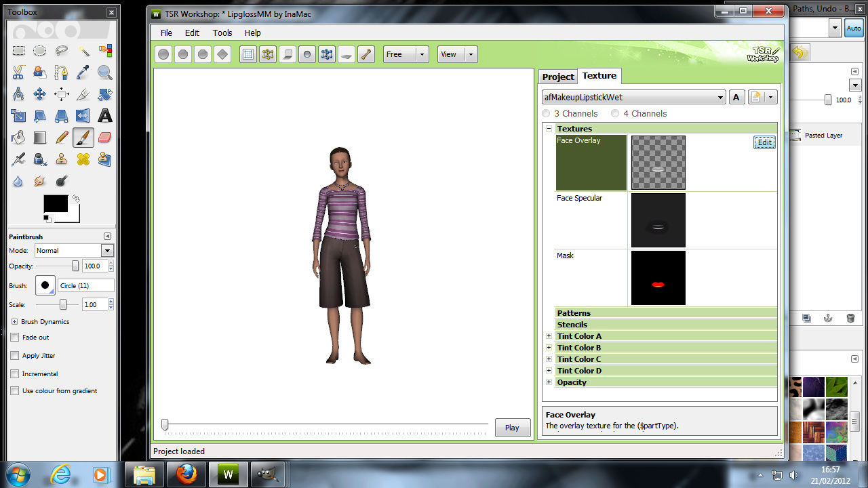
Task: Expand the Tint Color B section
Action: click(549, 348)
